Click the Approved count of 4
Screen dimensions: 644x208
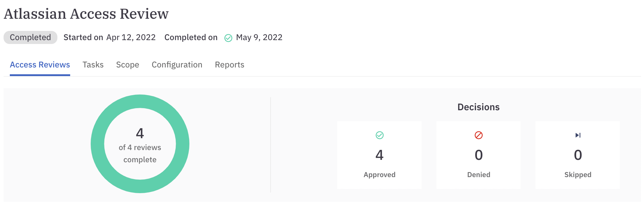coord(379,155)
